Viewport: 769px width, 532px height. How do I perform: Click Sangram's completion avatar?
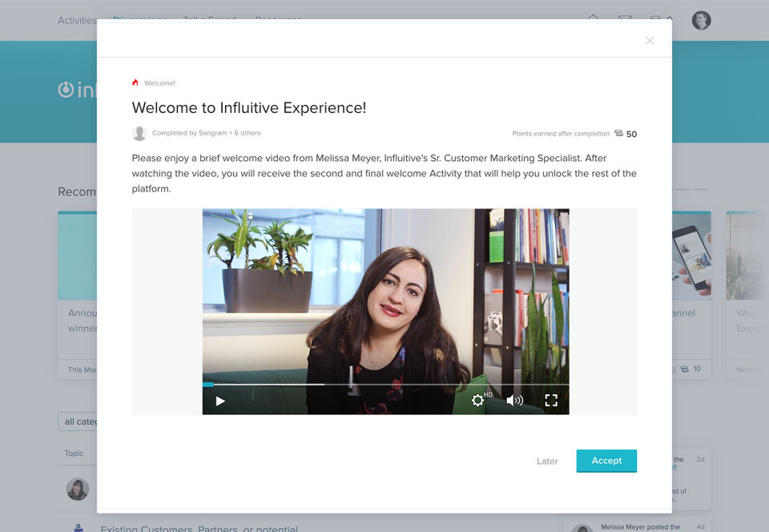[139, 132]
